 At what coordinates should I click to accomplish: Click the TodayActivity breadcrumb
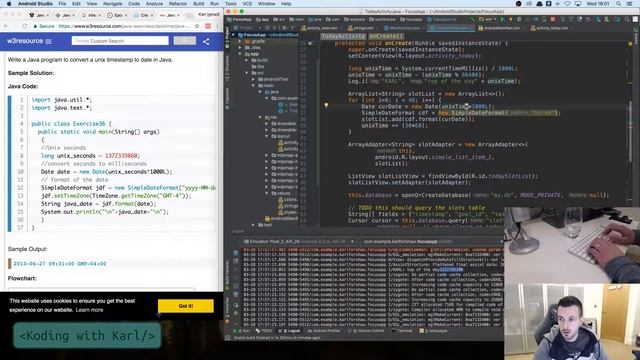(x=343, y=36)
